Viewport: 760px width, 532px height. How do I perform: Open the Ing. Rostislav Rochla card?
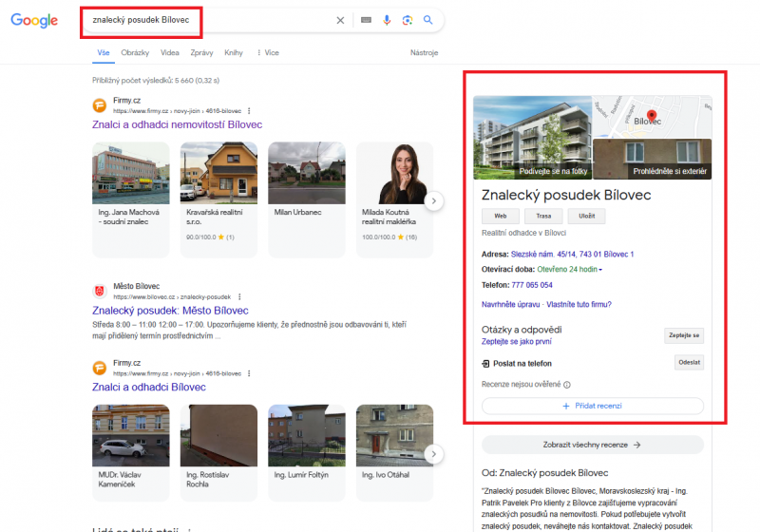218,453
